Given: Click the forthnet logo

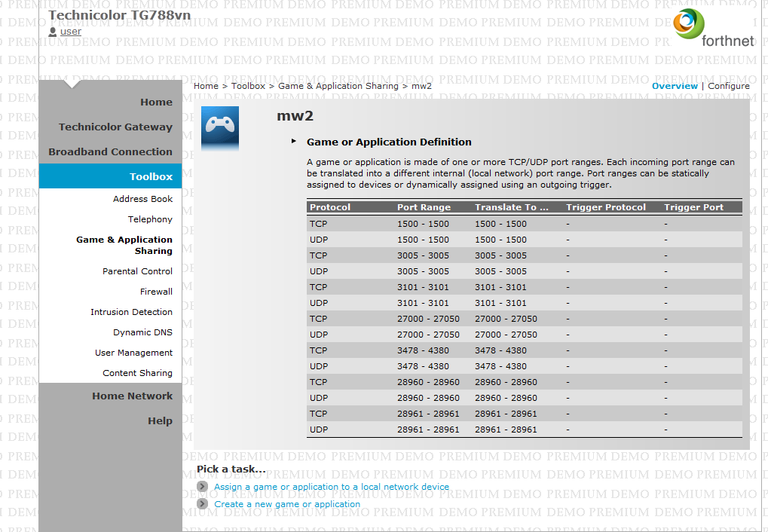Looking at the screenshot, I should coord(713,28).
